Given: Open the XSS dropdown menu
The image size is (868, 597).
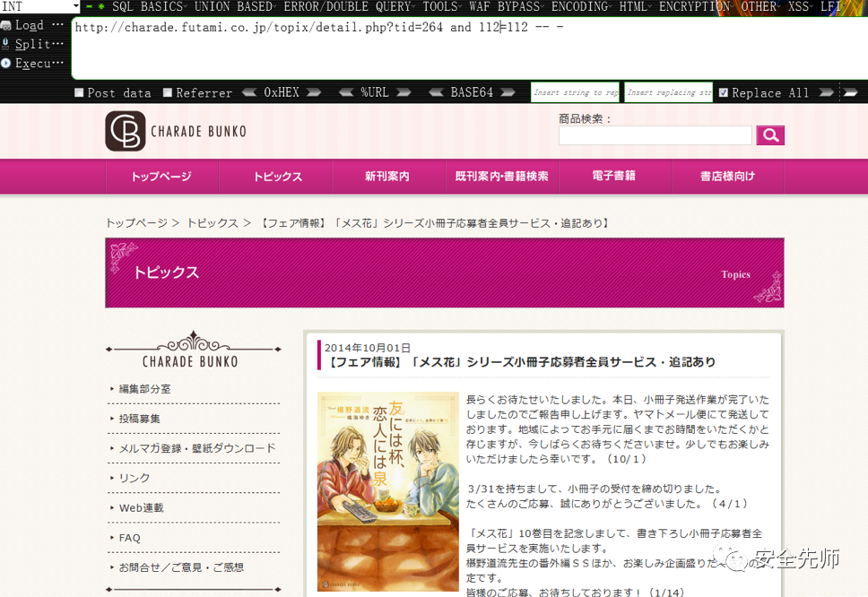Looking at the screenshot, I should click(801, 6).
